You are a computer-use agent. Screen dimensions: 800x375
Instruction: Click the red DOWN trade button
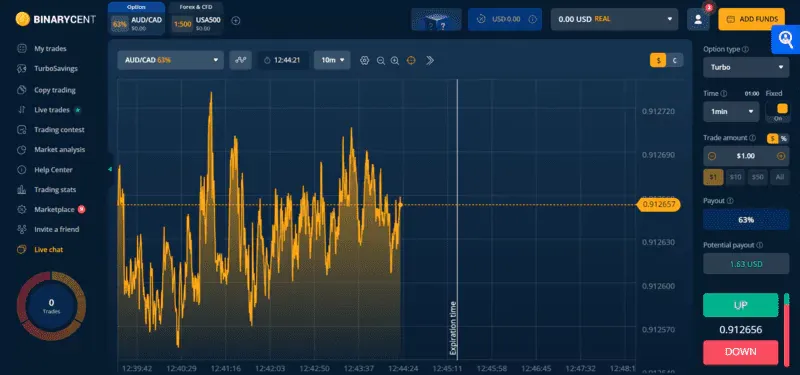point(740,352)
